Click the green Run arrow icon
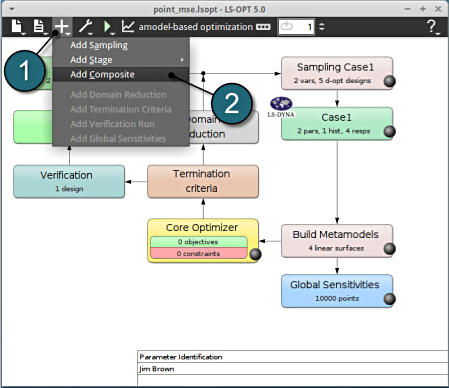Viewport: 449px width, 388px height. coord(108,27)
